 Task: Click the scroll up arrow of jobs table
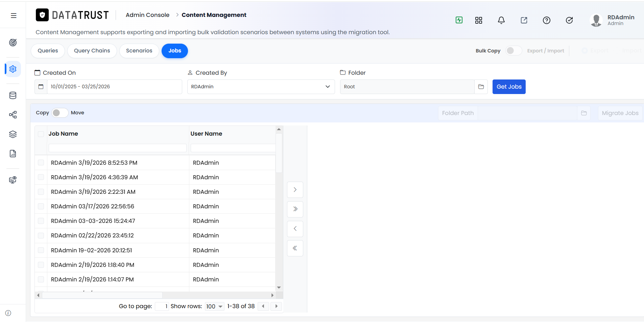click(x=279, y=129)
